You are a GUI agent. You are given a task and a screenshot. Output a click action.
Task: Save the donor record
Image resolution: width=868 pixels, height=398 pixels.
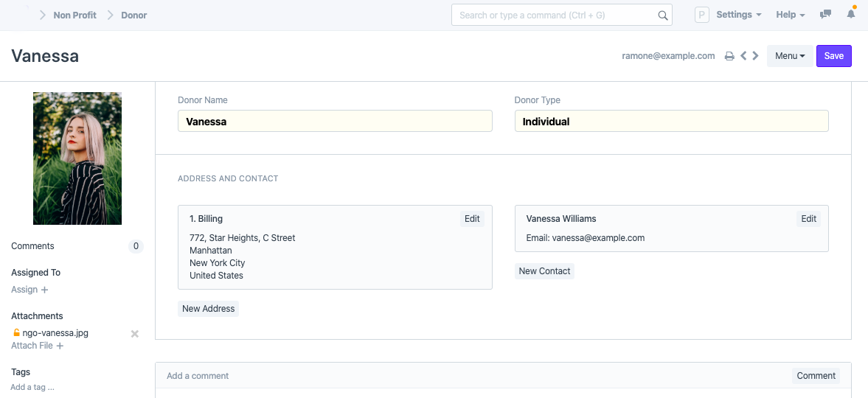pyautogui.click(x=833, y=56)
